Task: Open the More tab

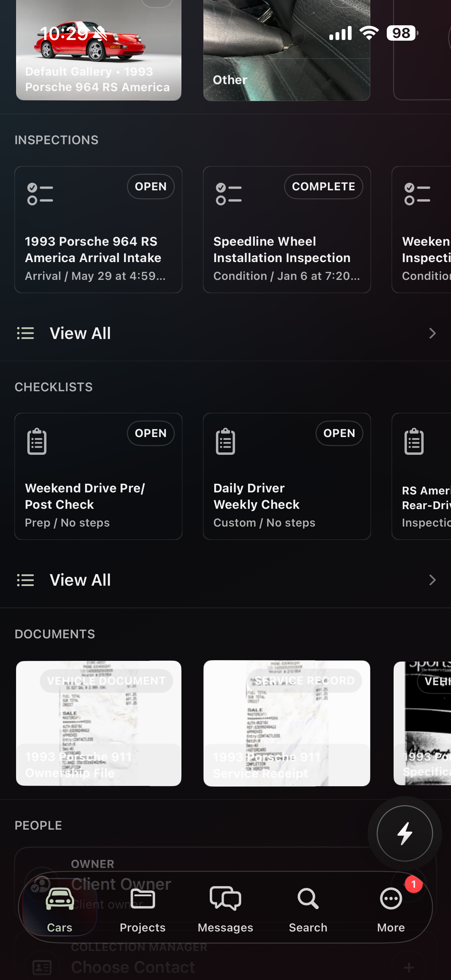Action: 391,909
